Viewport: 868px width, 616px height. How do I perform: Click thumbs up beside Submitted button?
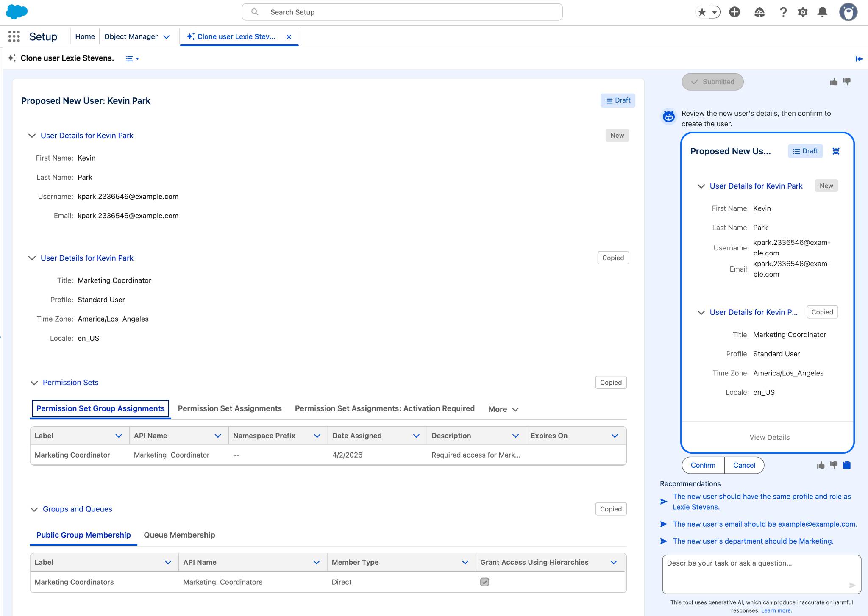[x=834, y=82]
